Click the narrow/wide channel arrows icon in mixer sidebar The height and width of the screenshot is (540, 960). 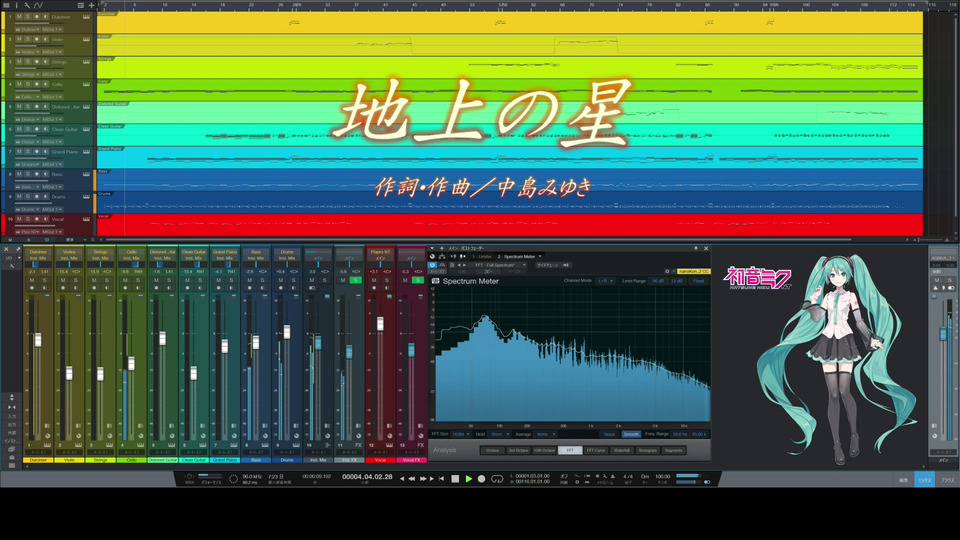12,407
